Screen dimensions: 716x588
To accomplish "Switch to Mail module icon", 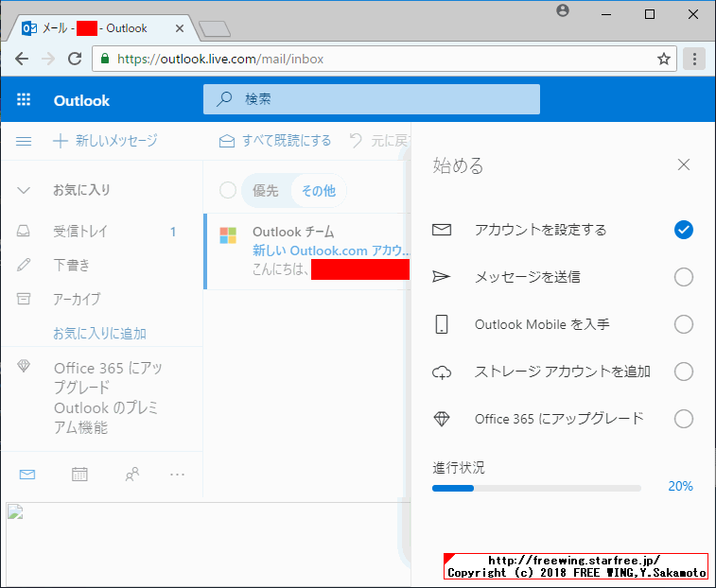I will [27, 475].
